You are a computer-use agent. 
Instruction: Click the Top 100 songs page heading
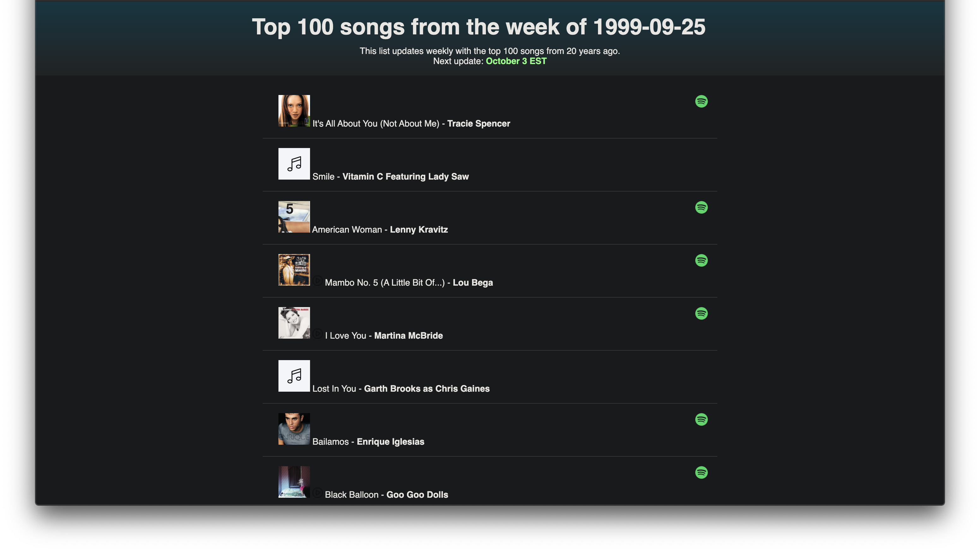click(x=478, y=27)
